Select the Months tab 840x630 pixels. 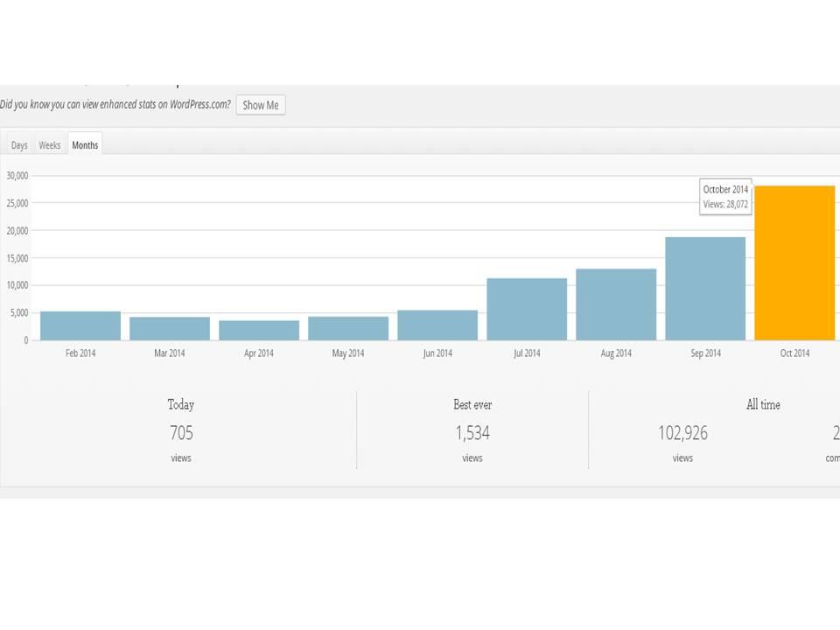coord(85,145)
